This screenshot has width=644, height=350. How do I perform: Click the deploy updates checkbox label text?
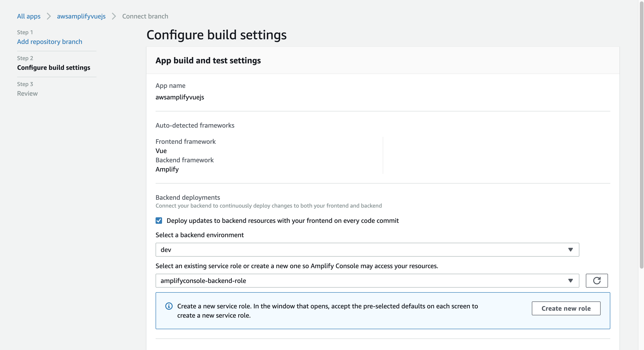tap(283, 221)
